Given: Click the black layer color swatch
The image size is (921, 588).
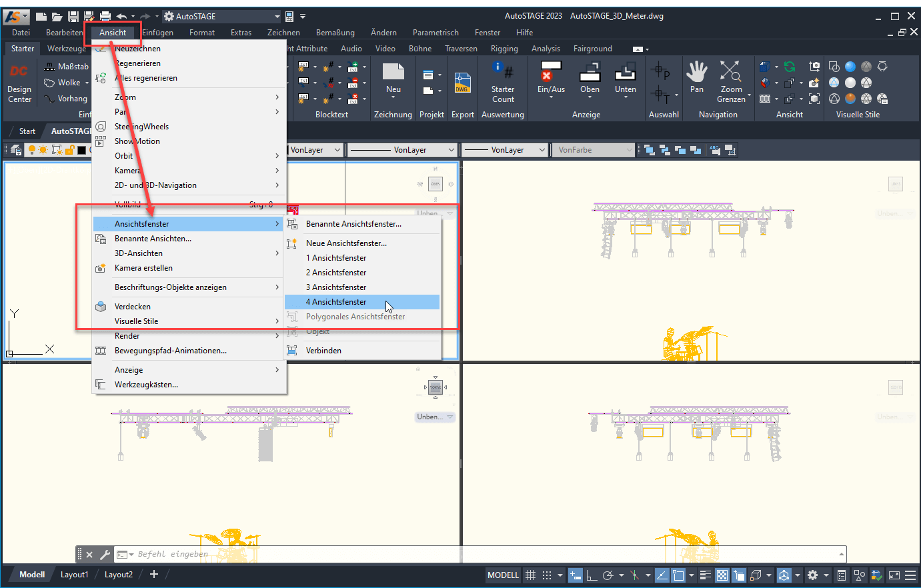Looking at the screenshot, I should pyautogui.click(x=81, y=150).
